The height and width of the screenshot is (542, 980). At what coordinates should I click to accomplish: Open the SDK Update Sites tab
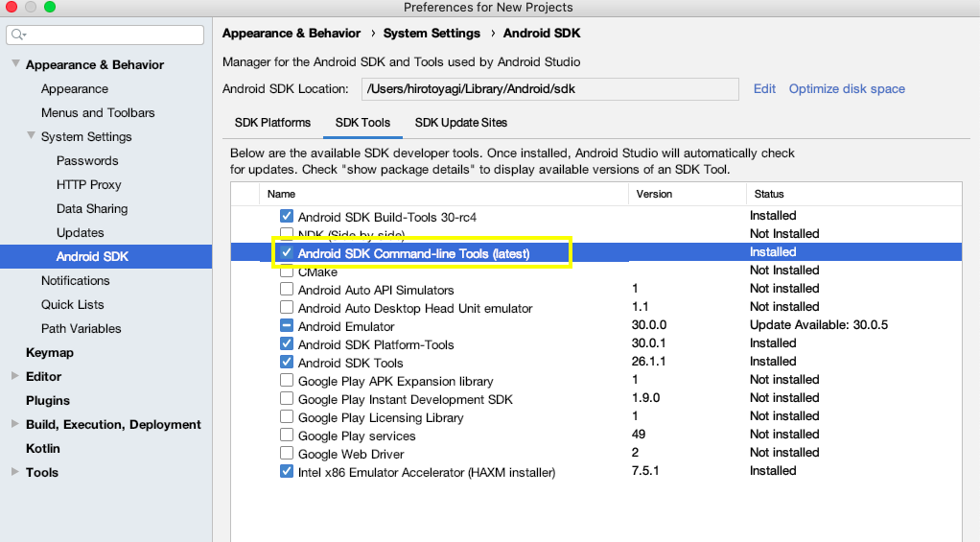point(460,123)
